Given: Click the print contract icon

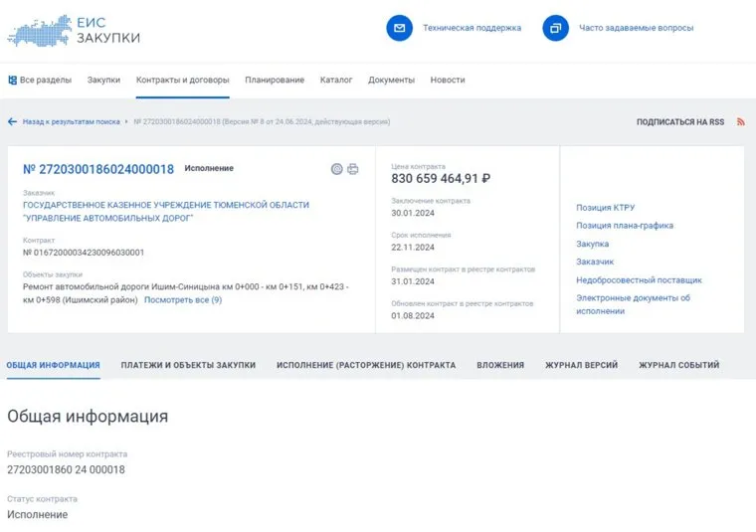Looking at the screenshot, I should coord(352,169).
